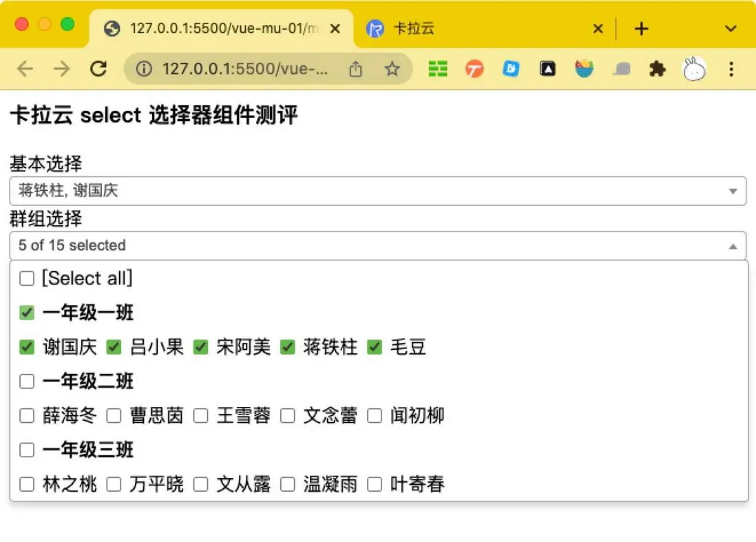Open the 基本选择 select box
The image size is (756, 542).
pos(378,191)
